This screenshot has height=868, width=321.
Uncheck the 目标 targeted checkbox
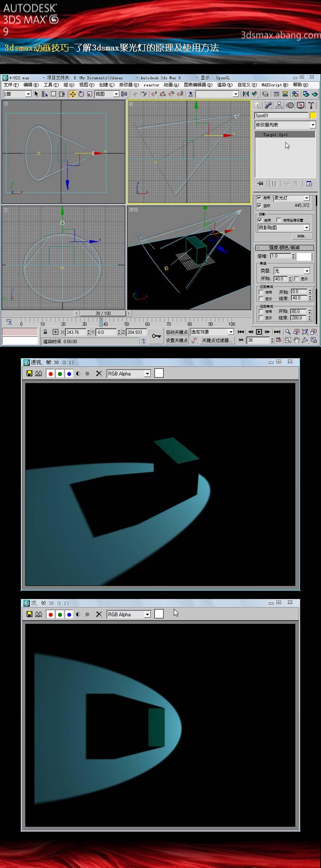(x=259, y=206)
